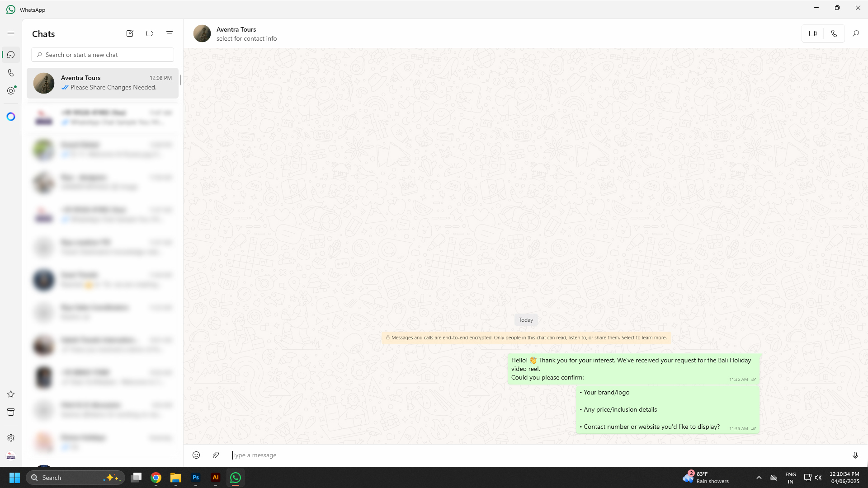868x488 pixels.
Task: Start a new chat with compose icon
Action: [130, 33]
